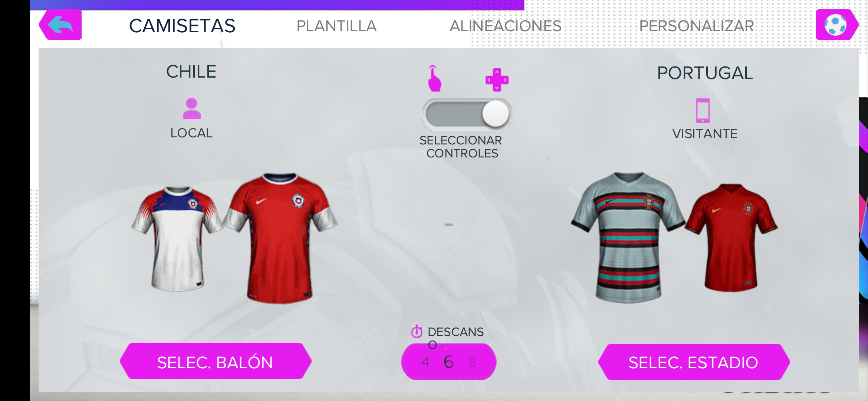Pick Portugal's striped grey away shirt
Viewport: 868px width, 401px height.
click(x=628, y=237)
